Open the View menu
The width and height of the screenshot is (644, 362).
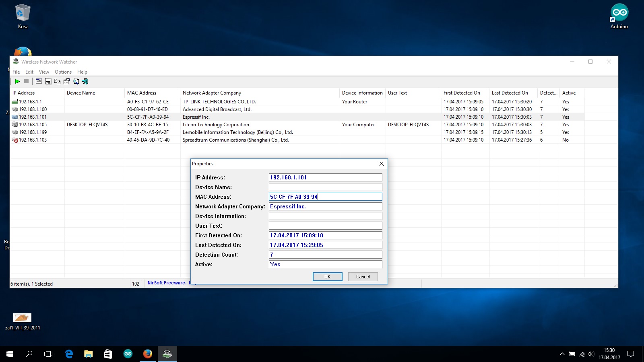click(x=44, y=72)
